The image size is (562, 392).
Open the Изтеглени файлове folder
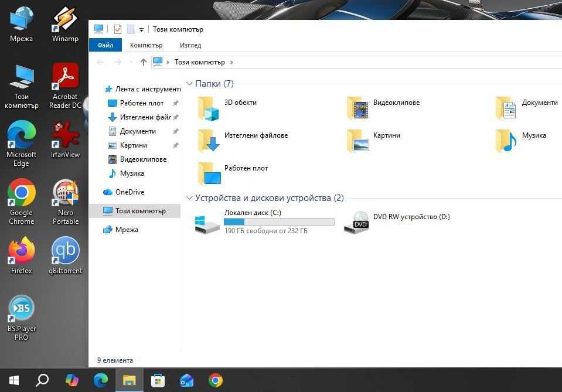pyautogui.click(x=243, y=141)
